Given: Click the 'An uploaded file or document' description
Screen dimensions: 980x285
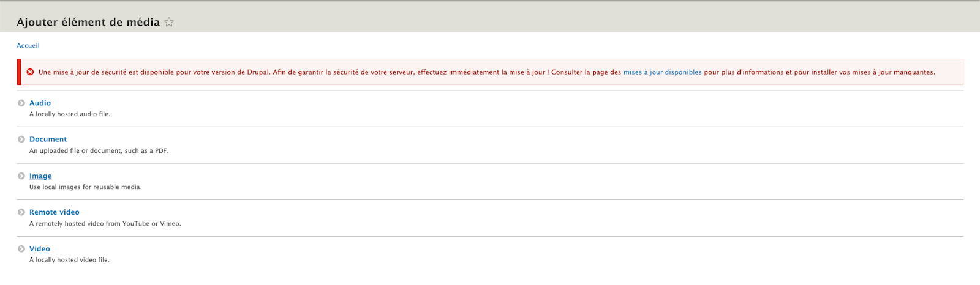Looking at the screenshot, I should 99,151.
